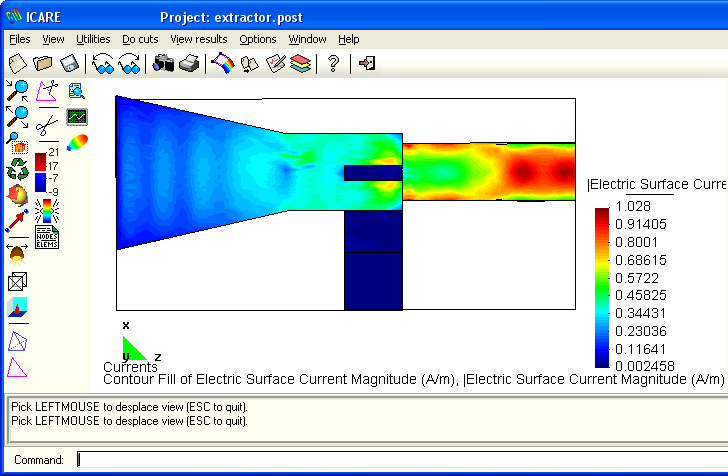
Task: Click the cyan cube with red peak icon
Action: pos(17,307)
